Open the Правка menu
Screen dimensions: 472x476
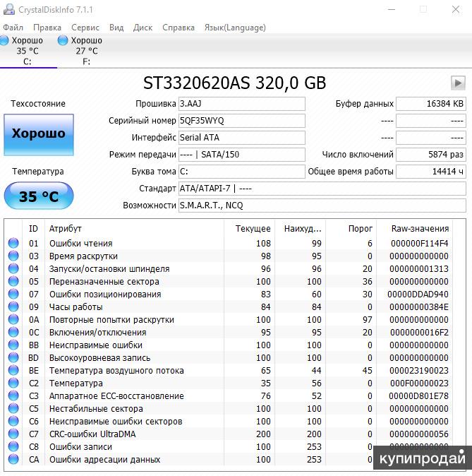47,28
